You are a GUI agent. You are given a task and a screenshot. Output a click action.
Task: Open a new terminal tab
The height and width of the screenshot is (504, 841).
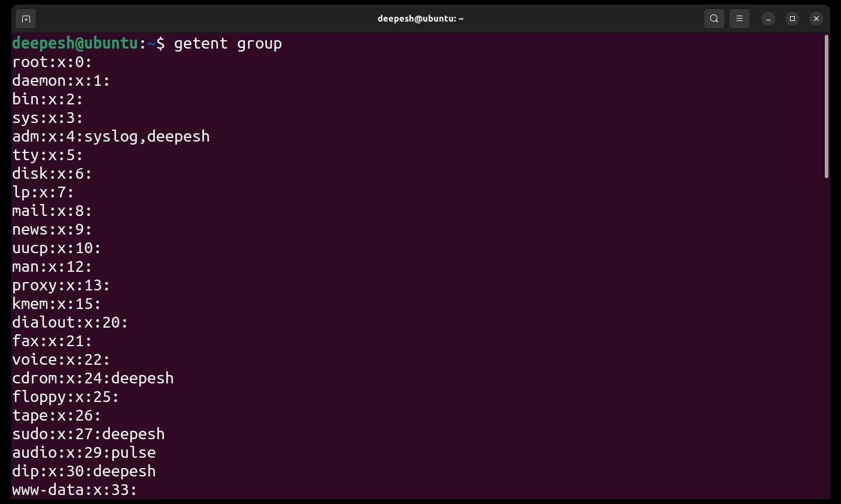[25, 19]
